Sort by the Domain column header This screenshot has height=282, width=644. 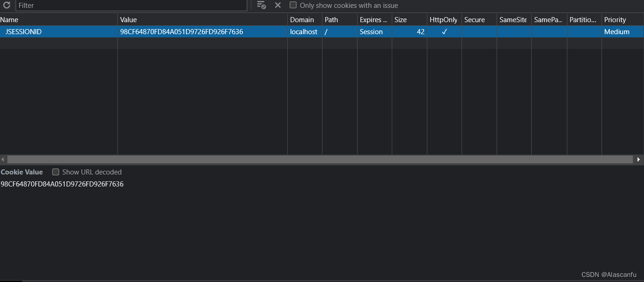coord(305,20)
